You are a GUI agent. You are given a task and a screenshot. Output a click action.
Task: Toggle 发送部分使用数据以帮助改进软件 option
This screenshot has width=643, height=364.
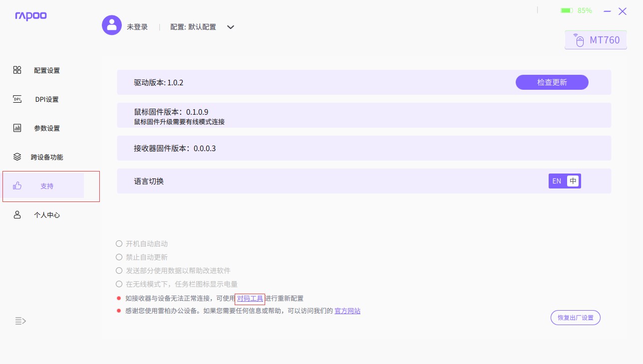pyautogui.click(x=119, y=271)
